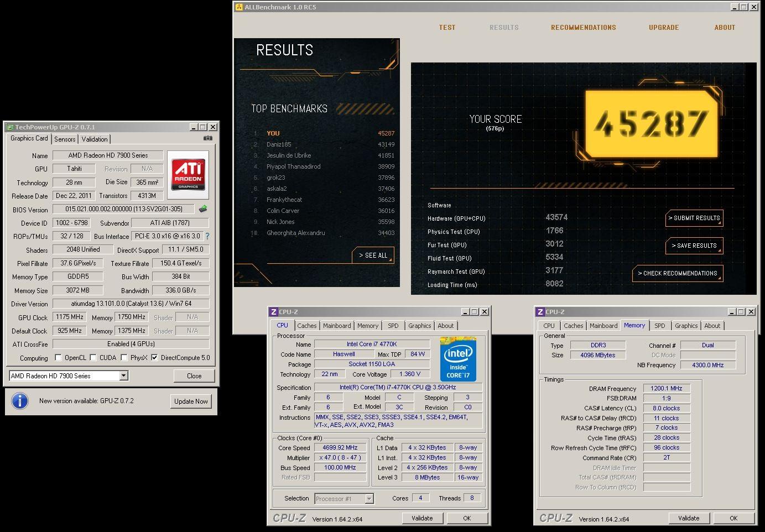This screenshot has width=765, height=532.
Task: Click the GPU-Z screenshot camera icon
Action: point(208,138)
